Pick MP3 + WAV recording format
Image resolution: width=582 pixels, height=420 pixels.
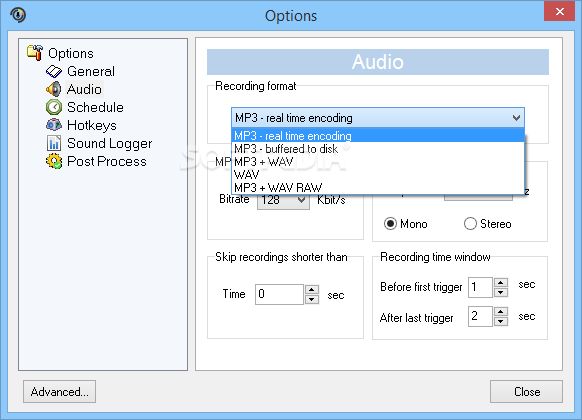[378, 161]
